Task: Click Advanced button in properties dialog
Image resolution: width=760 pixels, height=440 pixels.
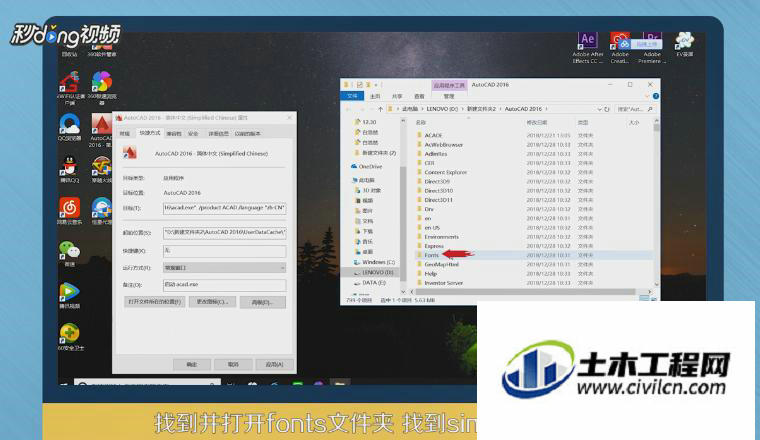Action: coord(263,302)
